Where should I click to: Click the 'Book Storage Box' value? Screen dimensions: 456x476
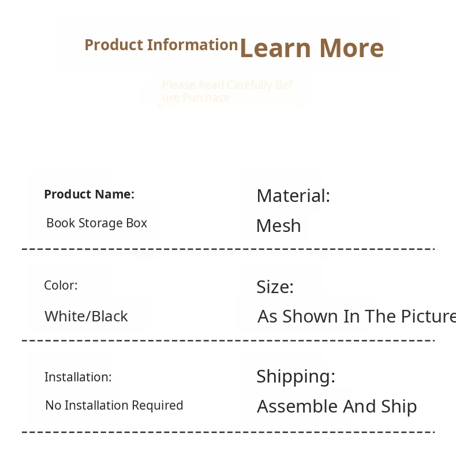click(96, 223)
